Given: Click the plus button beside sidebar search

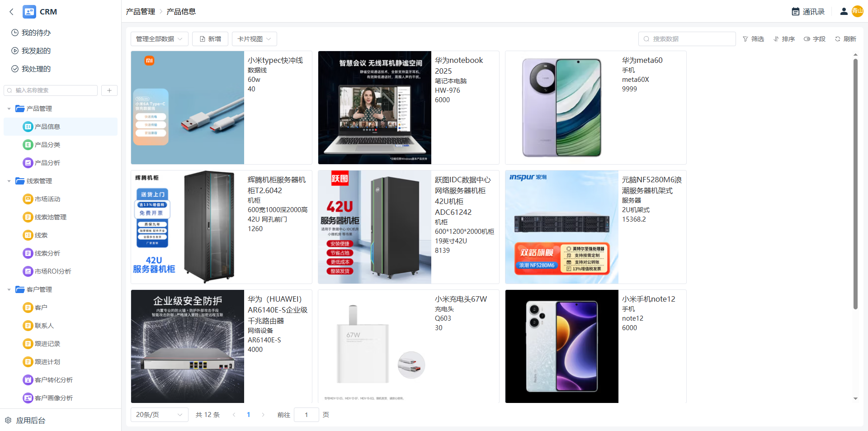Looking at the screenshot, I should (x=109, y=90).
